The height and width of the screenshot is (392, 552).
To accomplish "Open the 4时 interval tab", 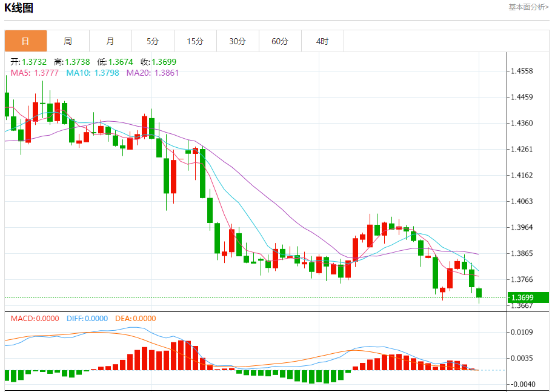I will (322, 41).
